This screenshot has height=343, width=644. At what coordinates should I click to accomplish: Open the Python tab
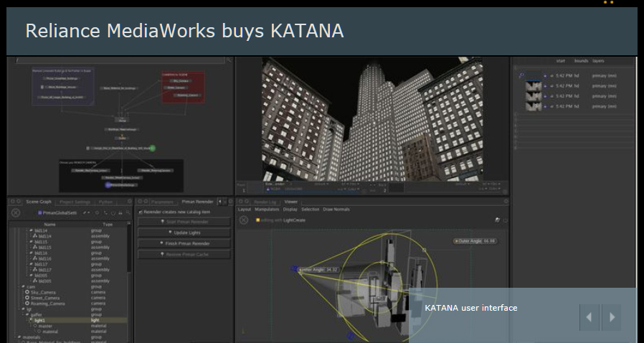click(x=105, y=202)
